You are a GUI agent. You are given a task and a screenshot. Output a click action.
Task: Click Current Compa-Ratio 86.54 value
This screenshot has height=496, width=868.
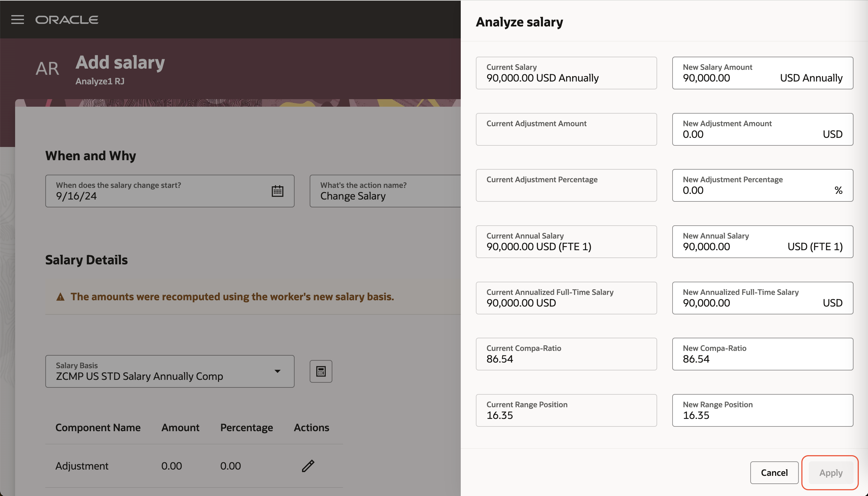[x=499, y=359]
